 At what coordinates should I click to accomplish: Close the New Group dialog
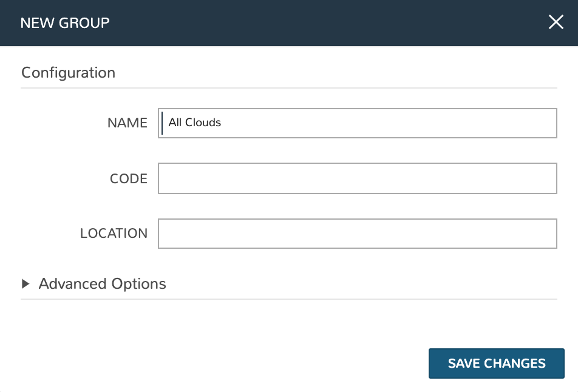tap(556, 23)
